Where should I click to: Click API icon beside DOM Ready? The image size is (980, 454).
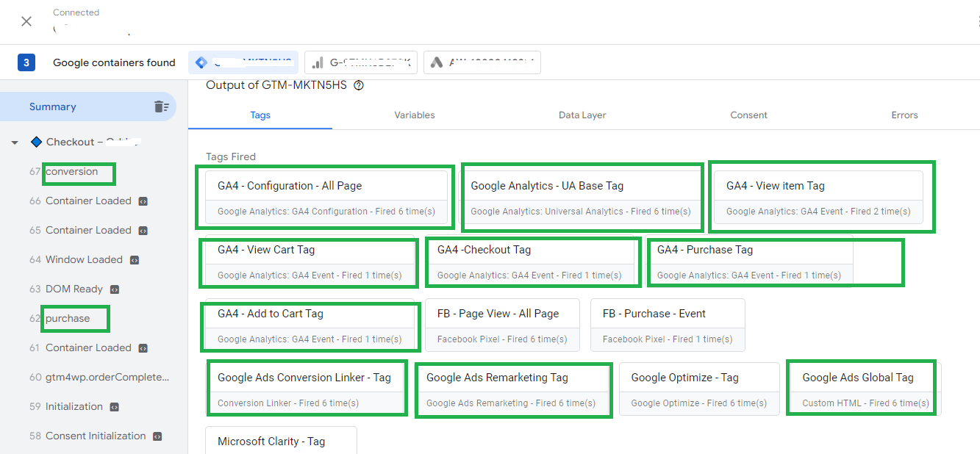pos(115,289)
